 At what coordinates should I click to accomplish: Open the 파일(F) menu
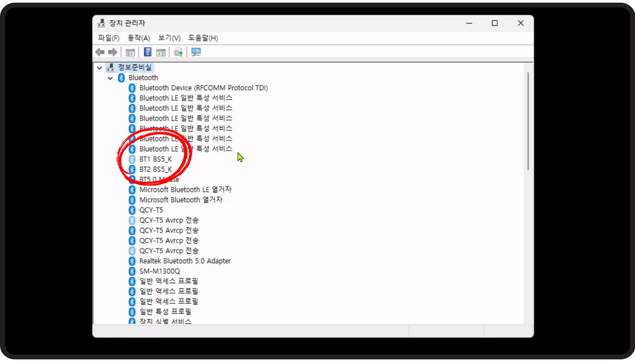108,38
